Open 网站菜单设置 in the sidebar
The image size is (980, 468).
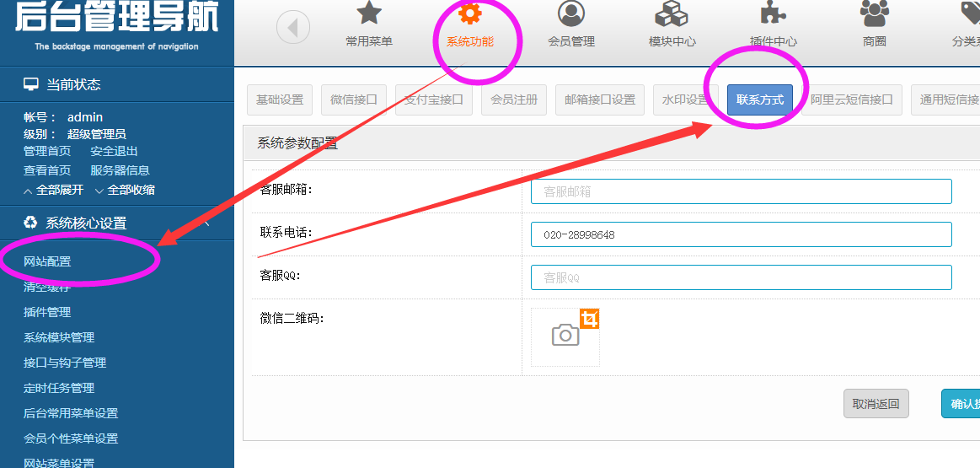[x=59, y=463]
